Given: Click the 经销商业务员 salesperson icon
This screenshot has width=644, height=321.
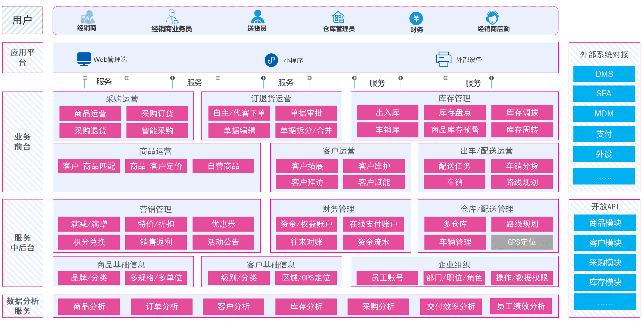Looking at the screenshot, I should [172, 16].
